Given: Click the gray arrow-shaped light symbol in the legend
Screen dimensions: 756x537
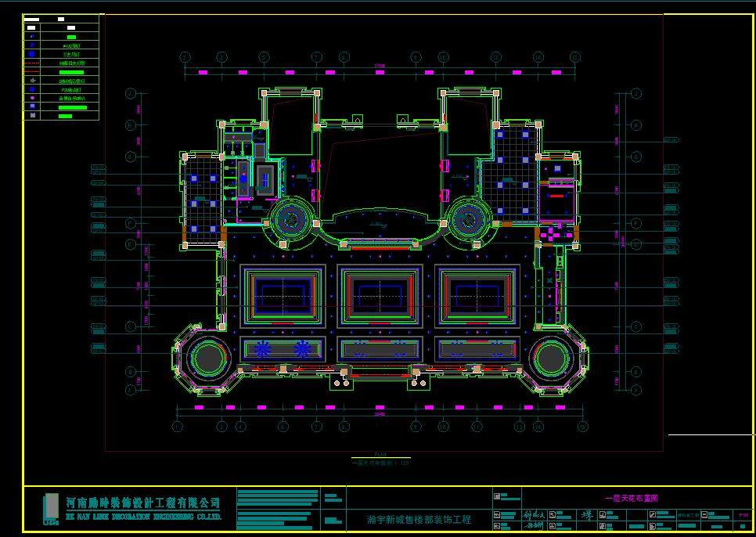Looking at the screenshot, I should point(32,81).
